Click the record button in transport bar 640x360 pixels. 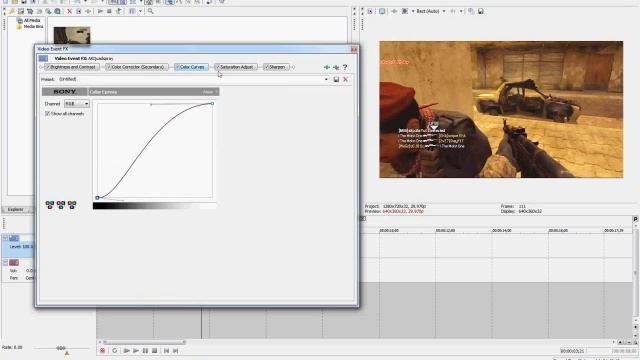102,351
